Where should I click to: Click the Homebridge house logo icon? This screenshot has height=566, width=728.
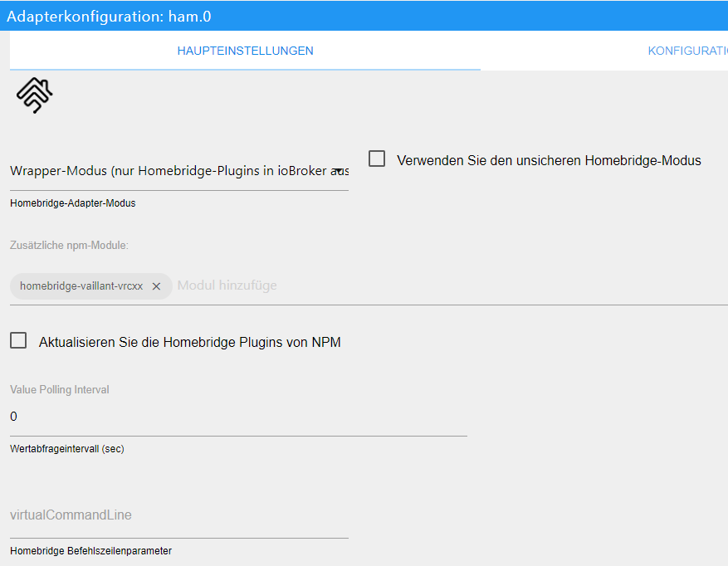(34, 95)
